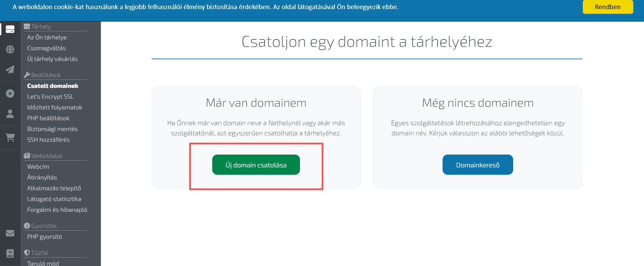Open PHP gyorsító under Gyorsítók
This screenshot has width=644, height=266.
point(45,237)
